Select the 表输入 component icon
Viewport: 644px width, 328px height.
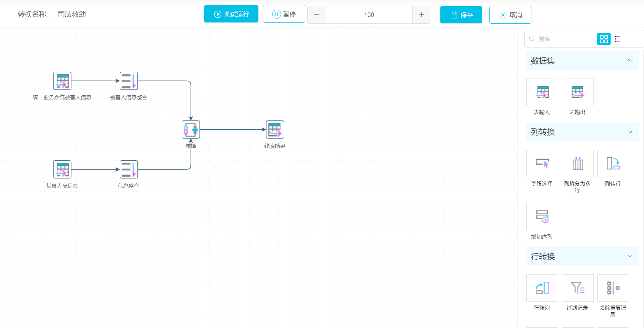coord(542,92)
